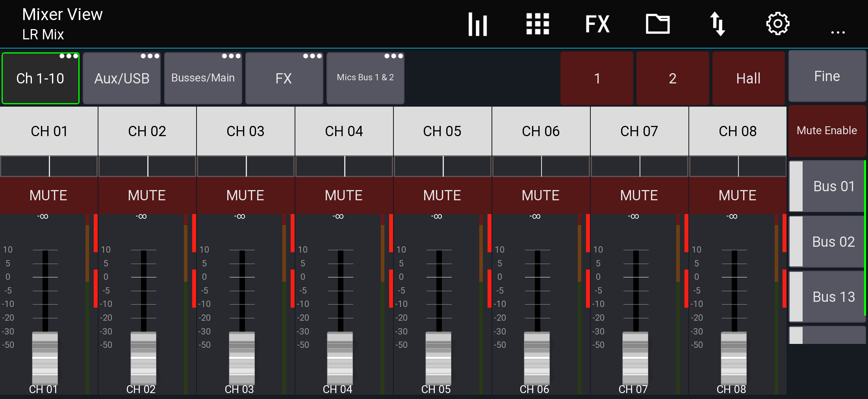Enable Fine fader adjustment
The height and width of the screenshot is (399, 868).
[x=827, y=76]
